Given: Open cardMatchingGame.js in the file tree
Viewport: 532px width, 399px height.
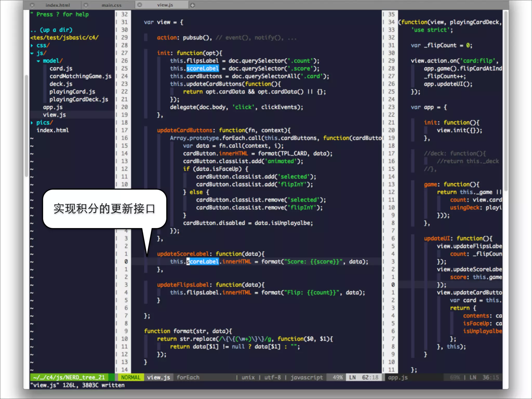Looking at the screenshot, I should pyautogui.click(x=80, y=76).
